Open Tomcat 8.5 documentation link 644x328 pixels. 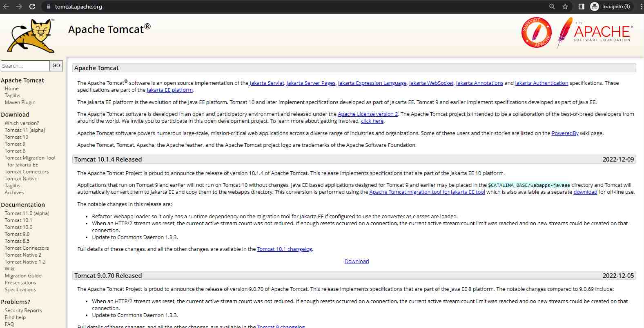click(17, 241)
